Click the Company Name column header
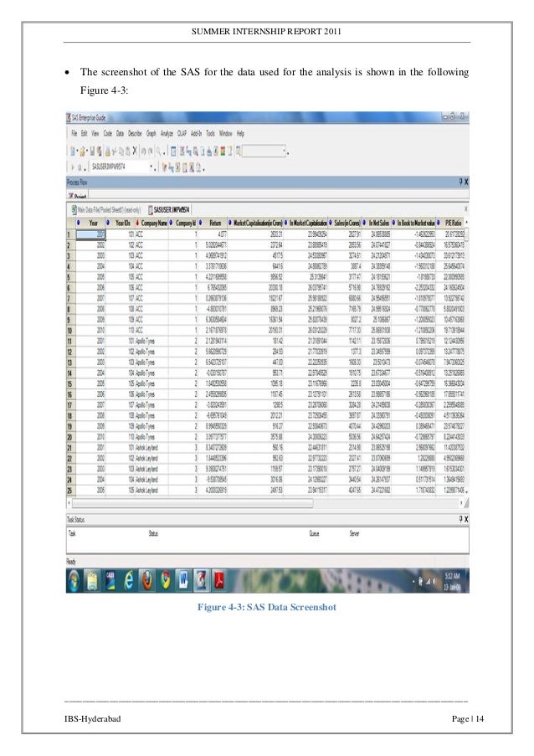The image size is (534, 756). (151, 223)
